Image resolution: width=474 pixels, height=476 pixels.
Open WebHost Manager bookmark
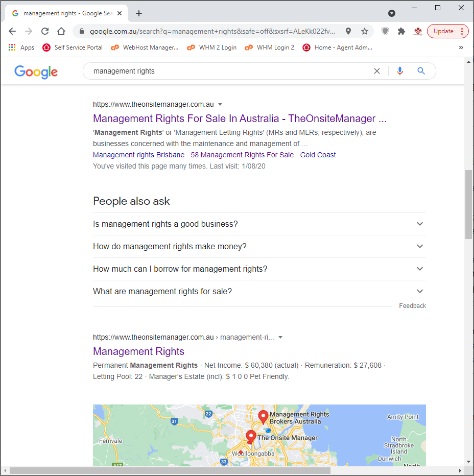point(145,47)
